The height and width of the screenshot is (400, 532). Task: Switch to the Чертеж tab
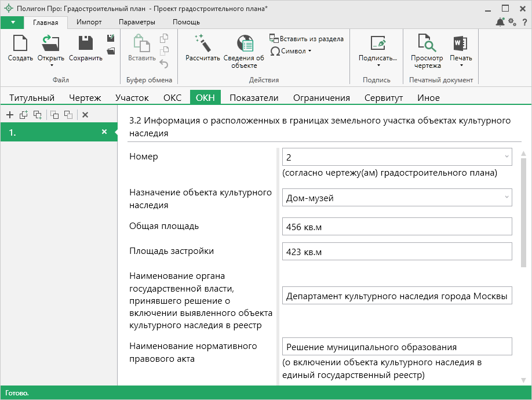[x=85, y=98]
